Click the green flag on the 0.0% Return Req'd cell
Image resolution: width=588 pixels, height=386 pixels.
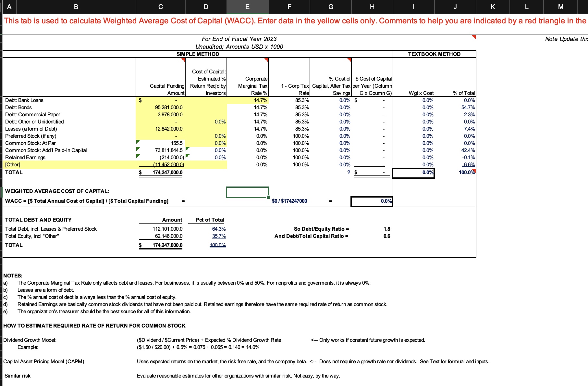point(188,148)
